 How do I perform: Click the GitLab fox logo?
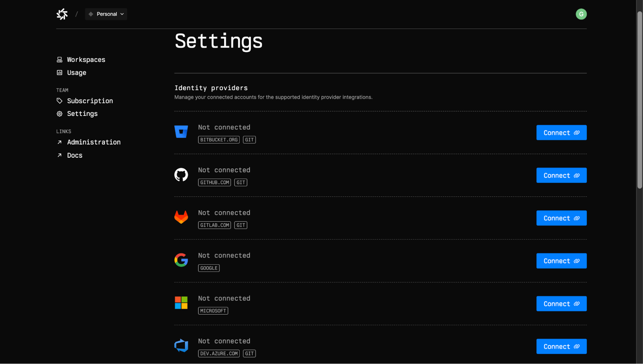181,217
